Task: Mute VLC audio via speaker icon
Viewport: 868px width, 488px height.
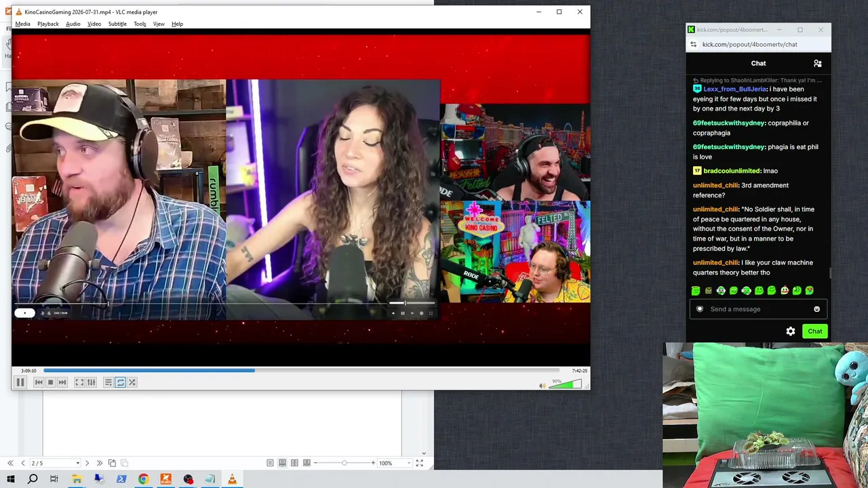Action: pos(542,386)
